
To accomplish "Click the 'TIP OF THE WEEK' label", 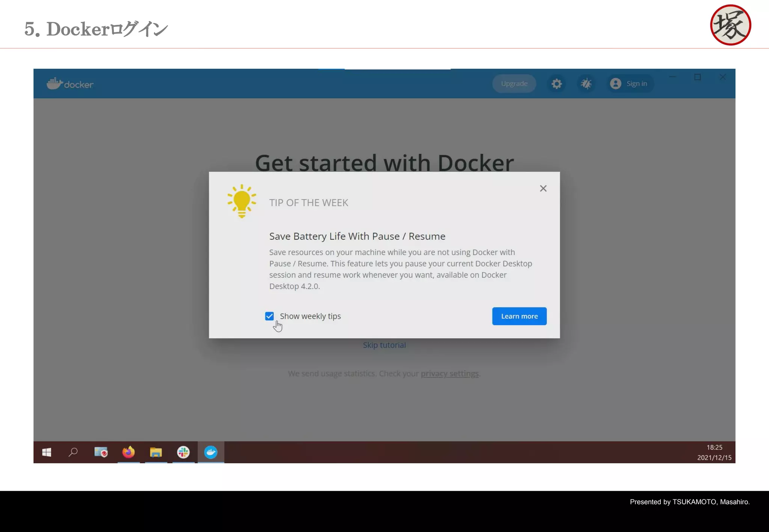I will tap(309, 203).
